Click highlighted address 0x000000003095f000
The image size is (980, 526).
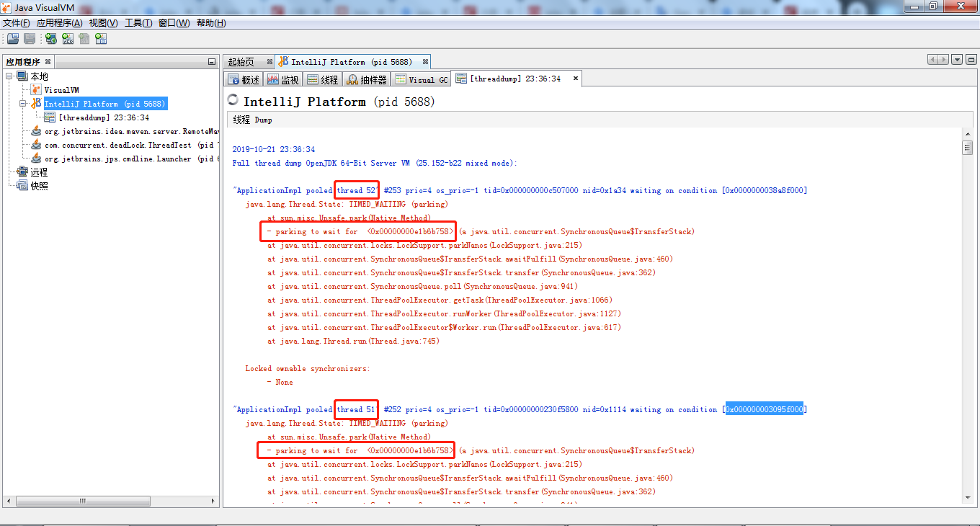764,409
